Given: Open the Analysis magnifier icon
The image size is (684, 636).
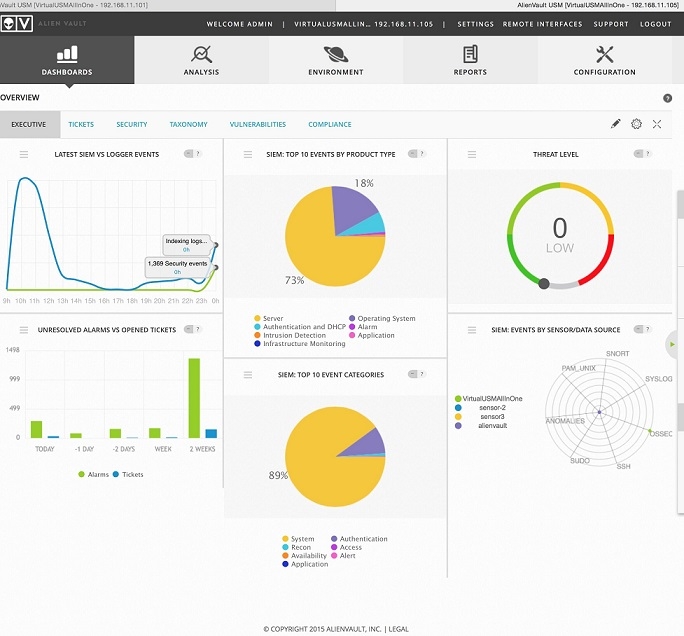Looking at the screenshot, I should 201,54.
